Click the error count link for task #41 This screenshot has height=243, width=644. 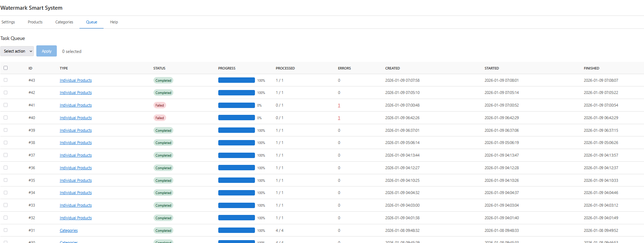[x=339, y=105]
